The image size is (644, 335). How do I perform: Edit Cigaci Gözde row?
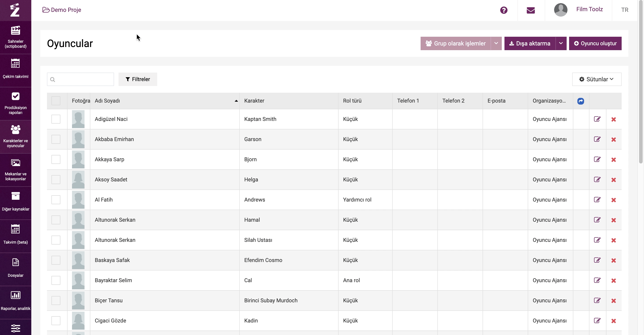pos(597,320)
